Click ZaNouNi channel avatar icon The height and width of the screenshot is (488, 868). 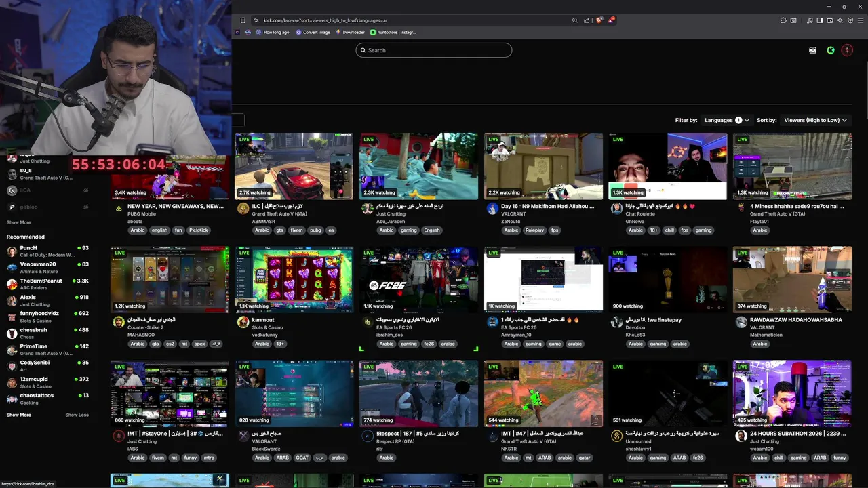(492, 209)
